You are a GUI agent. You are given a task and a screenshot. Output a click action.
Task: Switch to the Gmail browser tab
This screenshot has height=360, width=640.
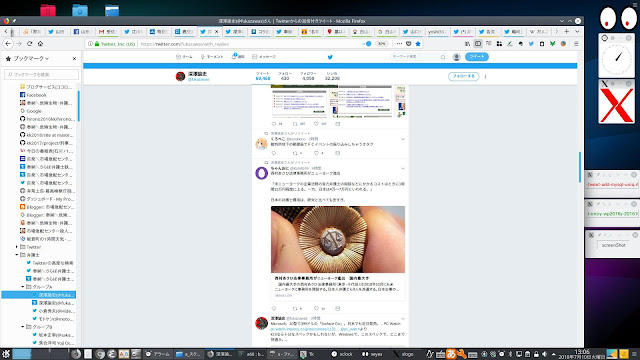pos(107,31)
